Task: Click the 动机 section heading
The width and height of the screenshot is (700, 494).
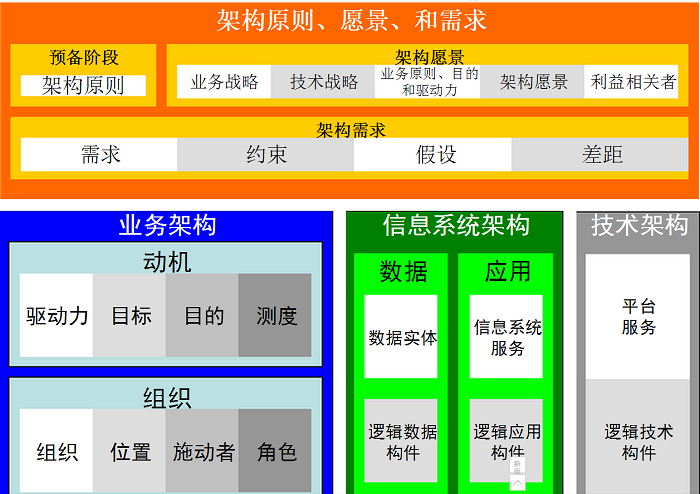Action: pos(167,262)
